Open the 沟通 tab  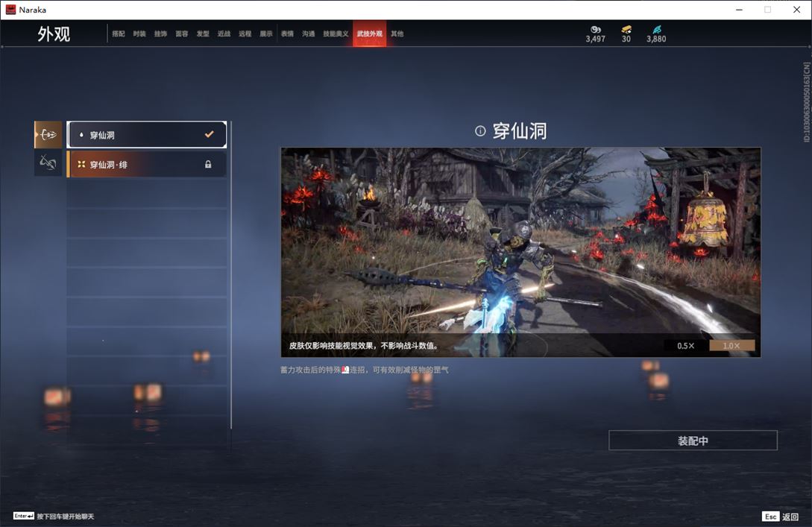pos(309,34)
